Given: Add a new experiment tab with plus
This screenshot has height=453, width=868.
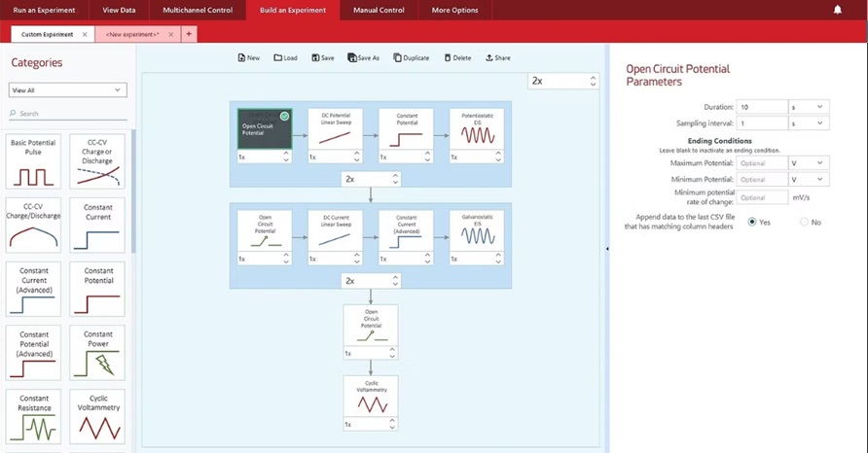Looking at the screenshot, I should 189,34.
